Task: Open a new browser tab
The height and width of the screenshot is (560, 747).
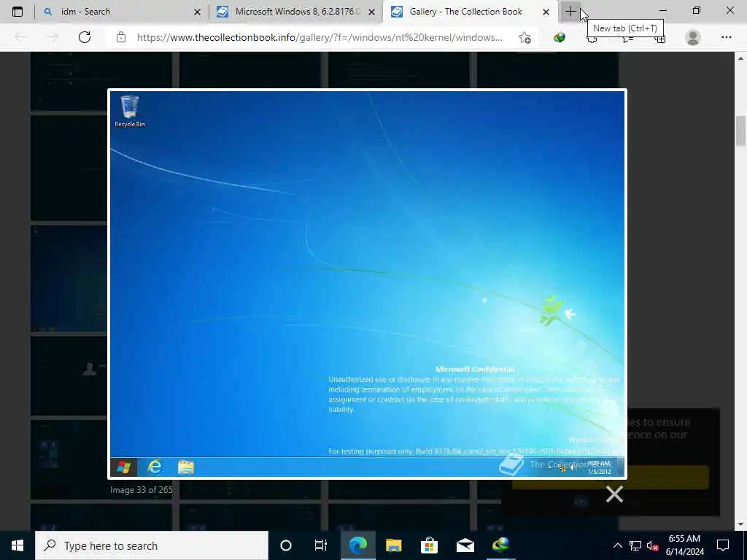Action: 570,12
